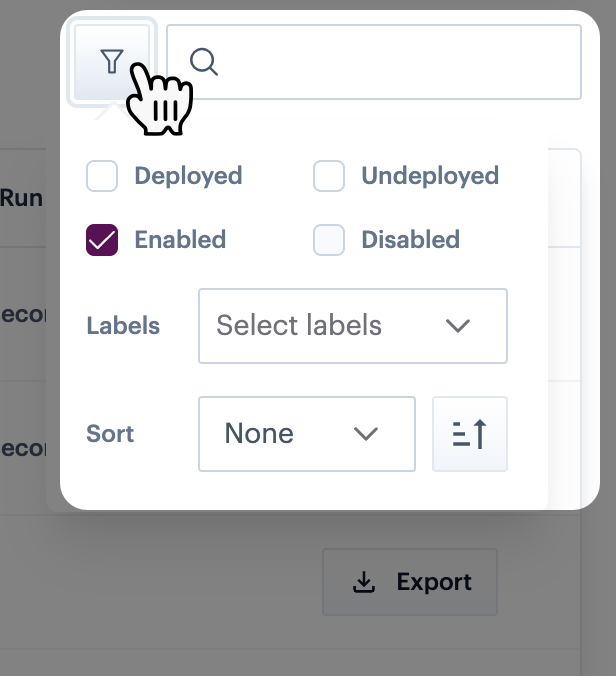616x676 pixels.
Task: Click the funnel filter icon button
Action: click(x=111, y=62)
